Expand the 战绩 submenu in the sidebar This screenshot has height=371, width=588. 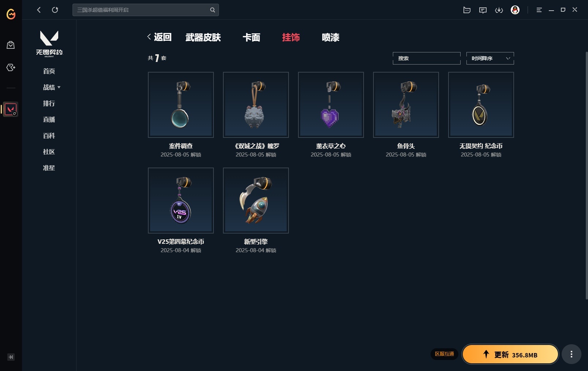(52, 87)
